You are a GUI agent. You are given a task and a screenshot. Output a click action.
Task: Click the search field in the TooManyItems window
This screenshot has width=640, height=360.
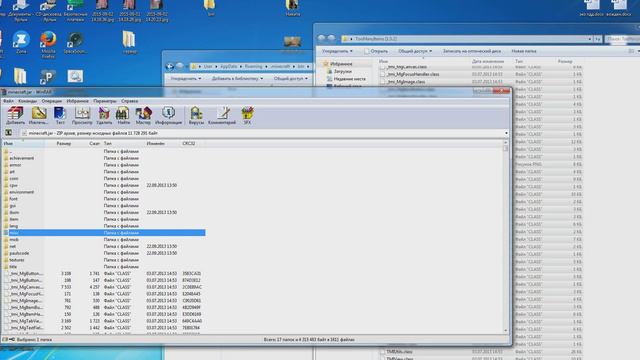(622, 39)
